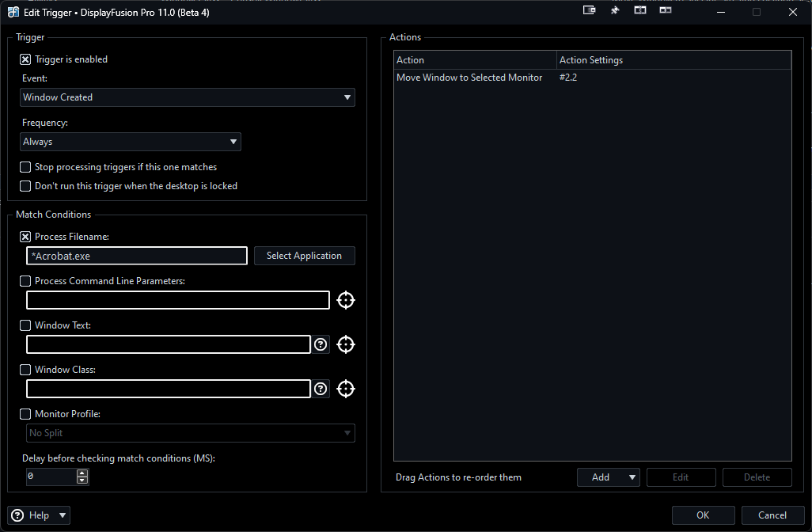Open the Add actions dropdown button
Screen dimensions: 812x532
[x=608, y=477]
